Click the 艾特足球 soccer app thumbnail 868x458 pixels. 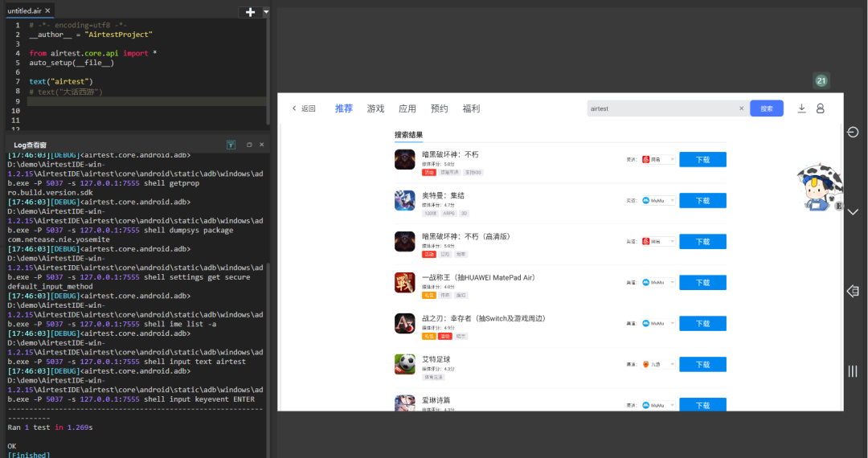[x=404, y=364]
